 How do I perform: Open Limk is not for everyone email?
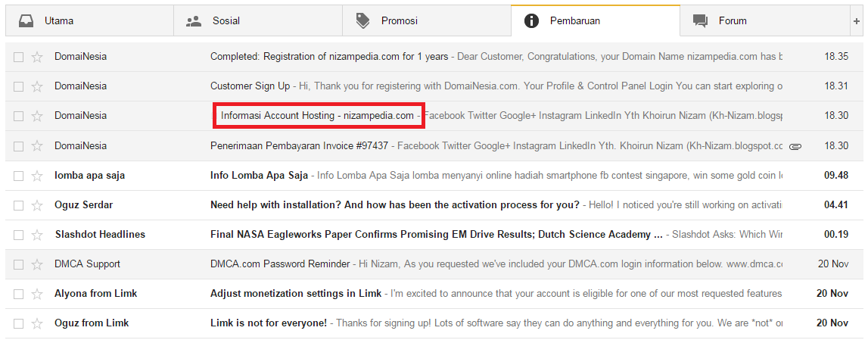tap(269, 323)
